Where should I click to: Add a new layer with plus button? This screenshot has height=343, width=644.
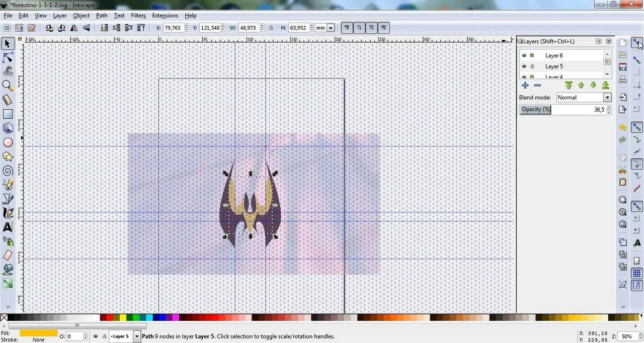tap(525, 85)
